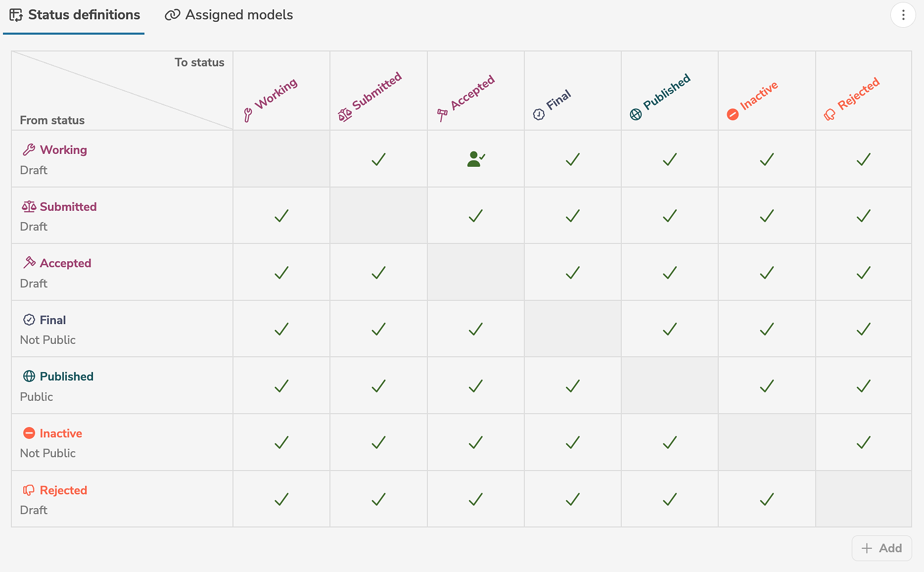The image size is (924, 572).
Task: Click the thumbs-down icon beside Rejected status
Action: (29, 490)
